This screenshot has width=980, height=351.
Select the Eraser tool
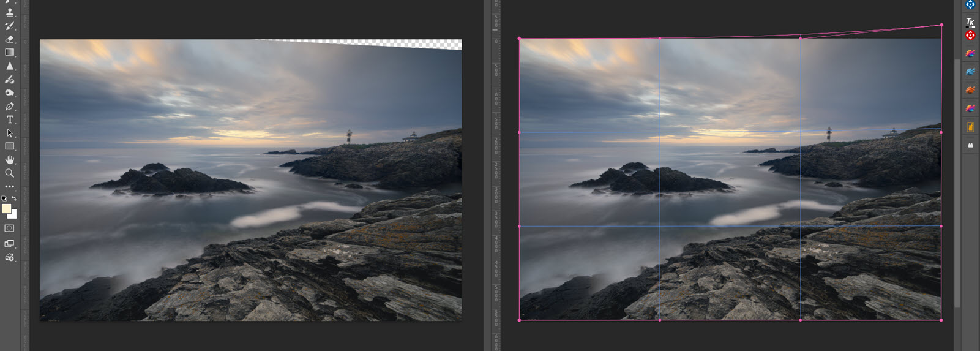(x=10, y=39)
